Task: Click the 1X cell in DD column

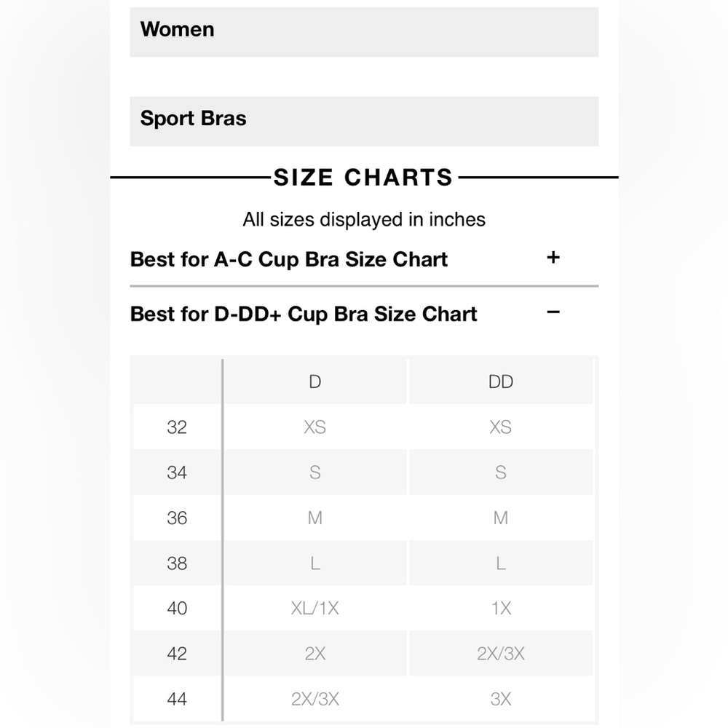Action: (501, 608)
